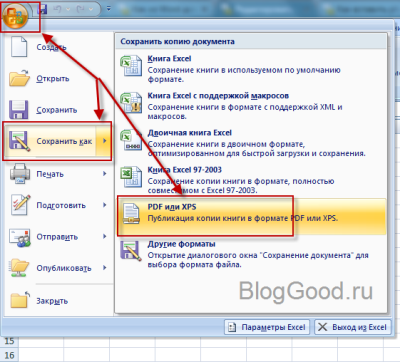The width and height of the screenshot is (400, 362).
Task: Click the macro-enabled workbook icon with warning mark
Action: click(131, 103)
